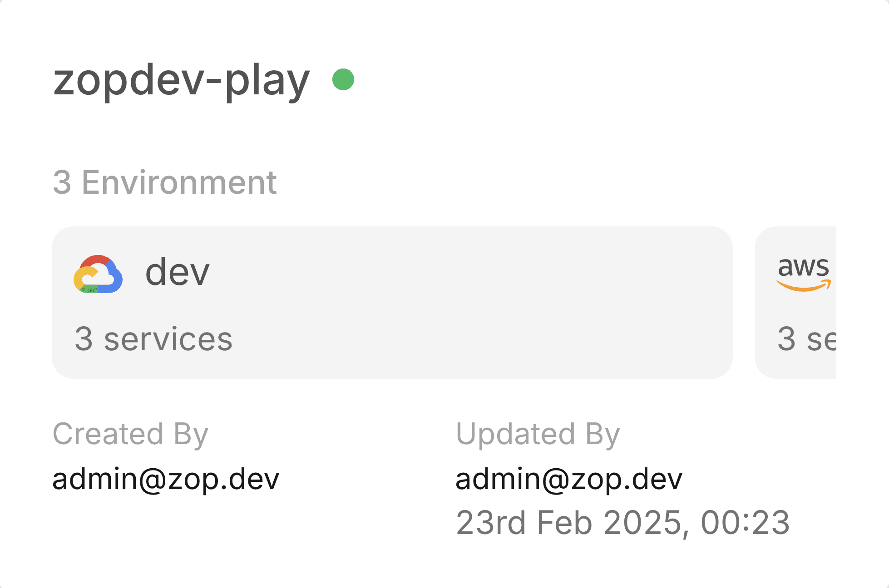Open the zopdev-play application title
Screen dimensions: 889x588
point(181,81)
